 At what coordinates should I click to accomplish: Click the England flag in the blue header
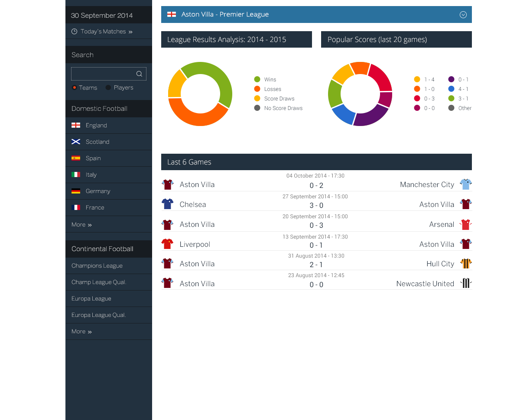pos(172,14)
